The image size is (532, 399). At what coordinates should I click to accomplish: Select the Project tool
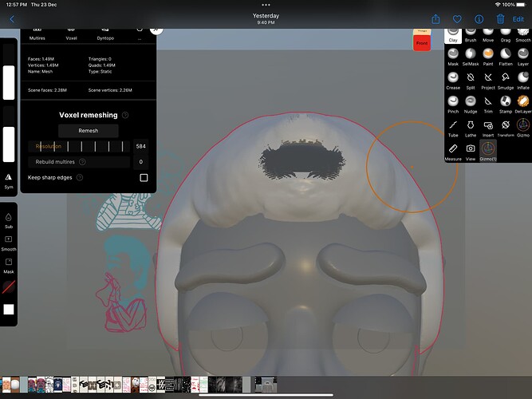click(488, 81)
